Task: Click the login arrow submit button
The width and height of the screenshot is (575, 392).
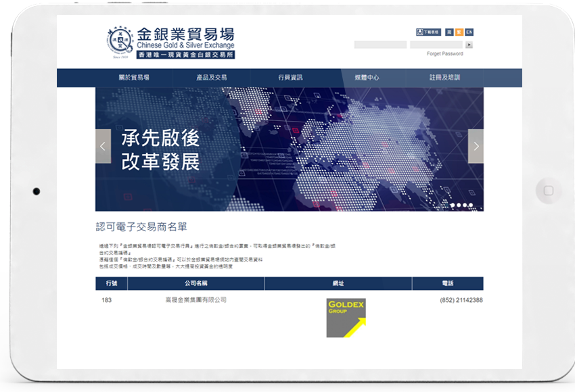Action: click(469, 45)
